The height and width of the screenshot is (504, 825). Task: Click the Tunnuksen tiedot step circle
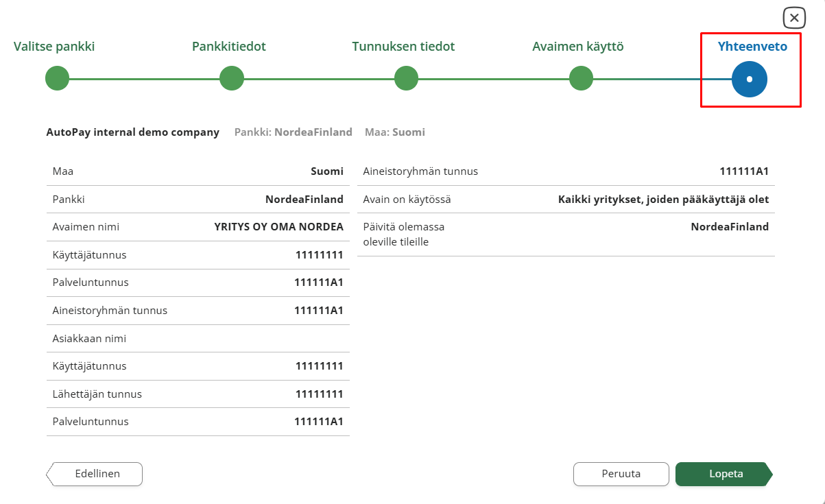tap(407, 78)
